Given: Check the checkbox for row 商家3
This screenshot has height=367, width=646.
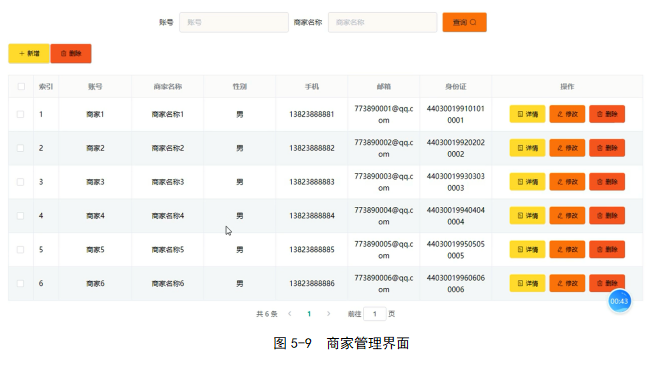Looking at the screenshot, I should point(20,182).
